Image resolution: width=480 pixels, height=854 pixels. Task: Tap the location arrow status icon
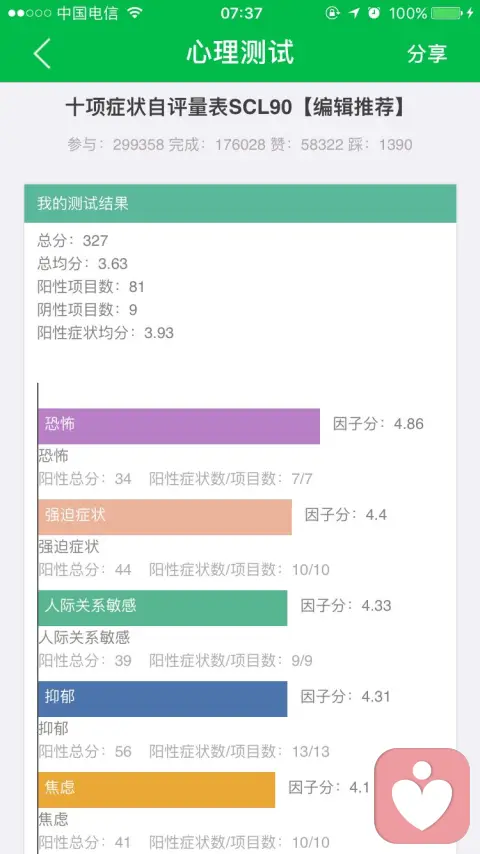355,13
